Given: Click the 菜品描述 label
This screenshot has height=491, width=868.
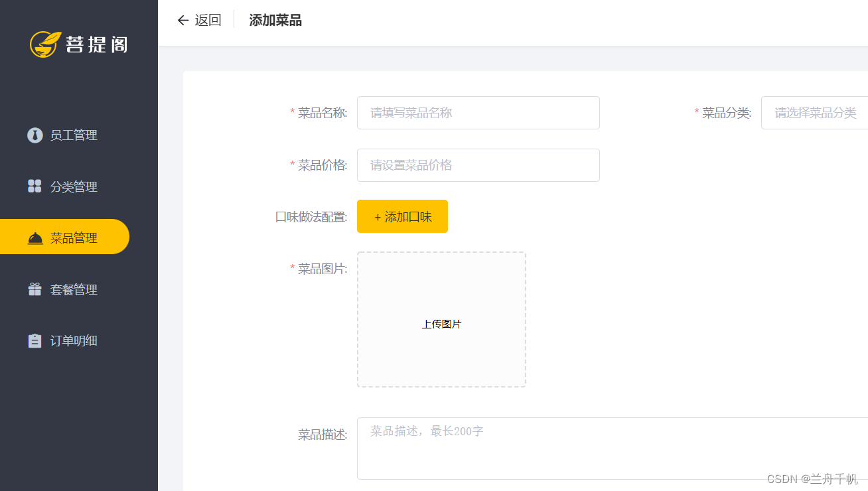Looking at the screenshot, I should point(323,435).
